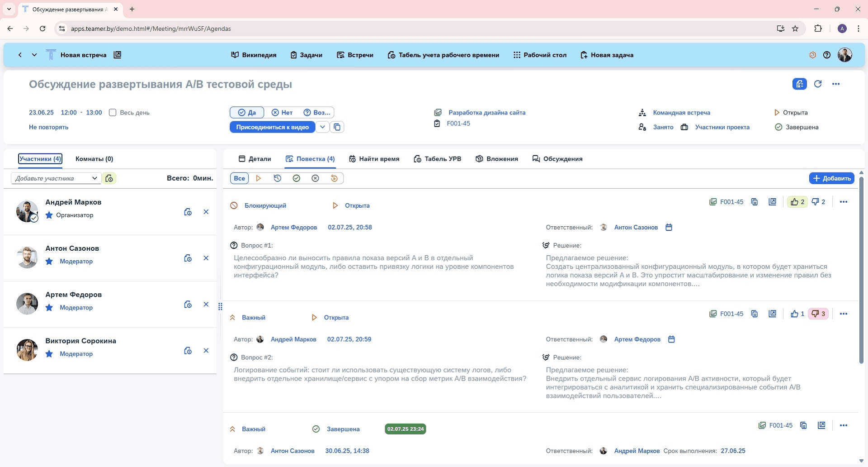Expand the Добавьте участника dropdown
This screenshot has height=467, width=868.
[x=94, y=178]
